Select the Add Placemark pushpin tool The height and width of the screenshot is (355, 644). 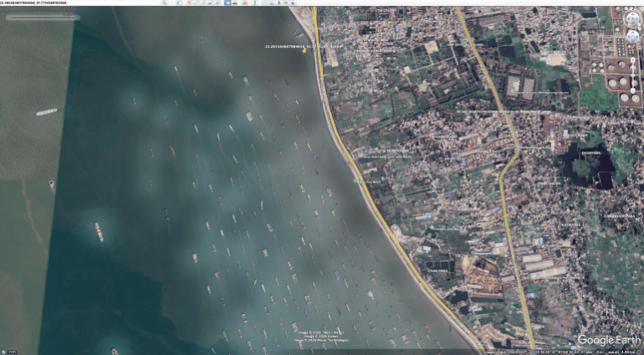pyautogui.click(x=190, y=3)
